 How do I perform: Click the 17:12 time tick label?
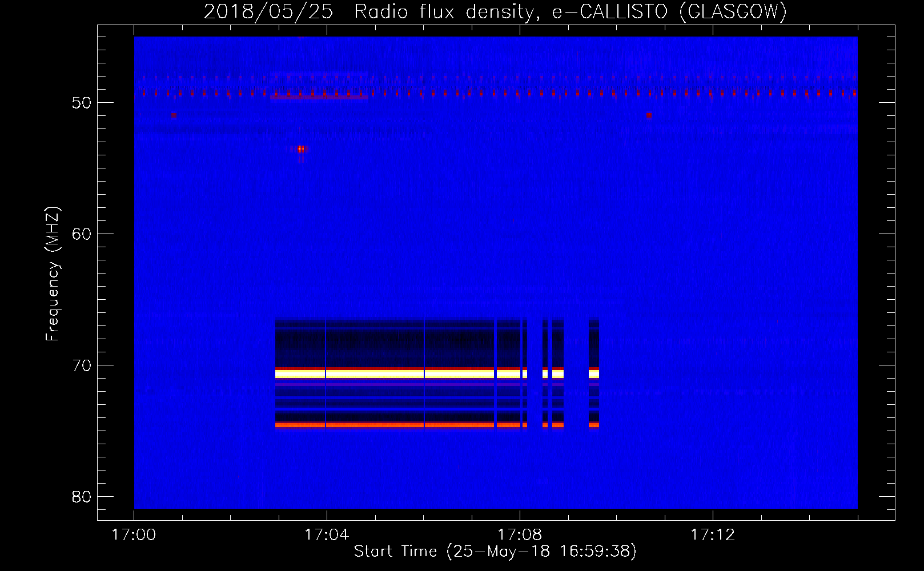pyautogui.click(x=713, y=535)
